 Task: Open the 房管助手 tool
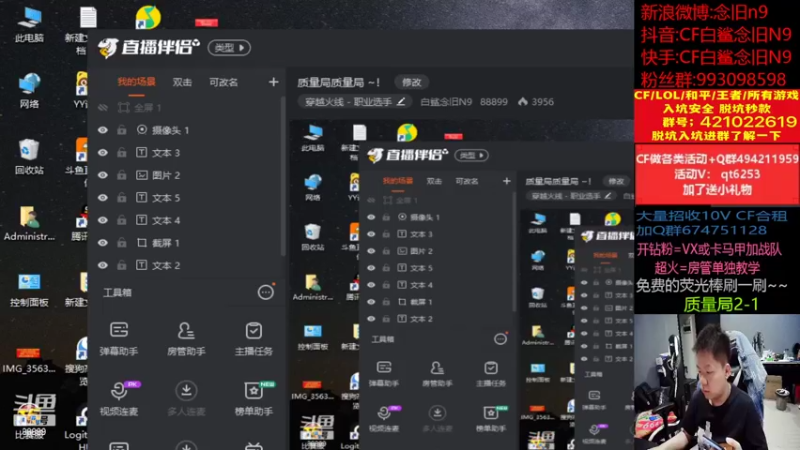(186, 338)
